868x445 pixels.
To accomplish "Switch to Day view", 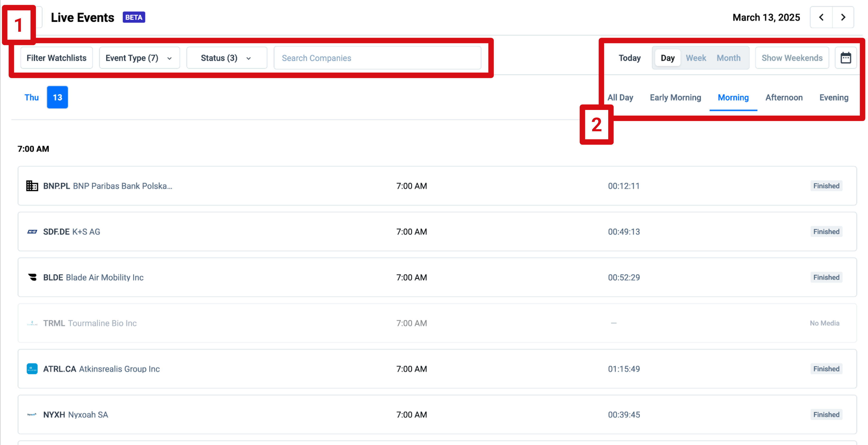I will [667, 58].
